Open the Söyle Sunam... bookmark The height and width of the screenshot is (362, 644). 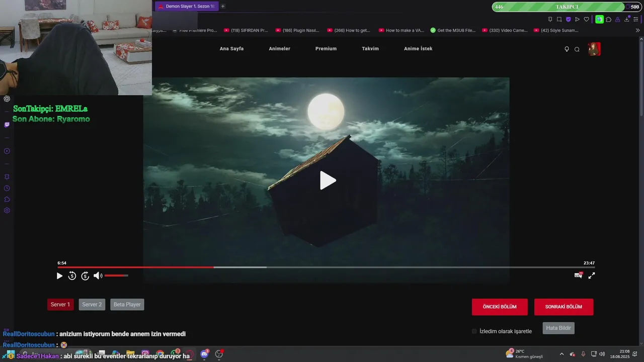[556, 30]
